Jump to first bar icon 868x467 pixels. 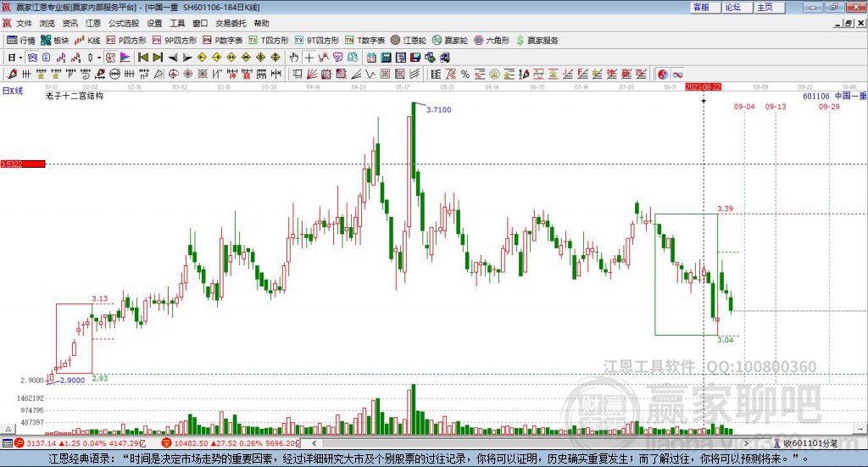click(x=142, y=58)
